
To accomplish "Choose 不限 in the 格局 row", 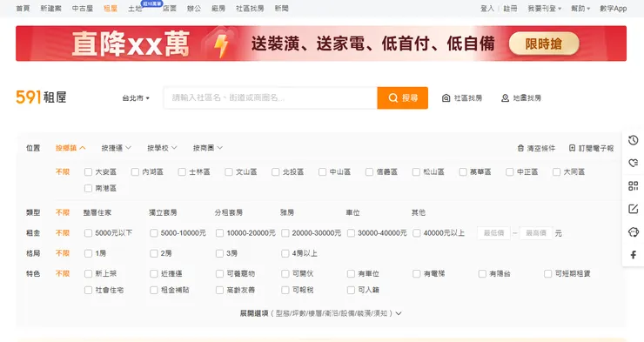I will (x=63, y=254).
